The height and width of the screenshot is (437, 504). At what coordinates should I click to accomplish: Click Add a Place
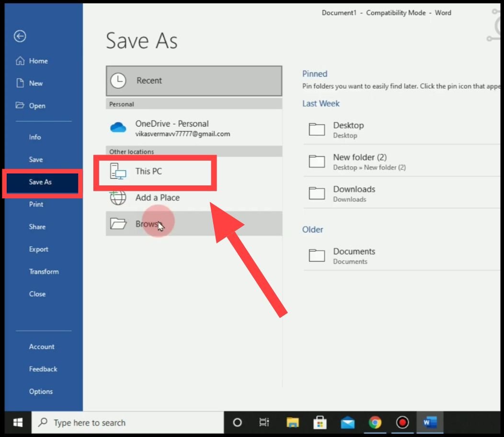pyautogui.click(x=194, y=197)
